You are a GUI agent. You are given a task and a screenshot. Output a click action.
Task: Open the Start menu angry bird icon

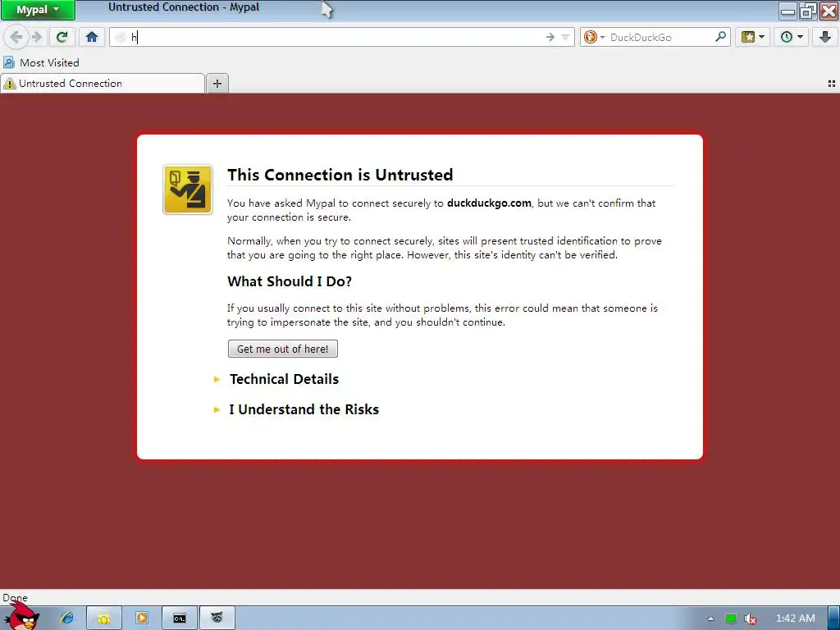(22, 616)
